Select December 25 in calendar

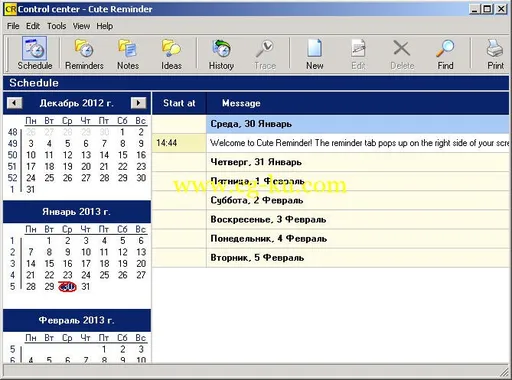click(x=49, y=178)
